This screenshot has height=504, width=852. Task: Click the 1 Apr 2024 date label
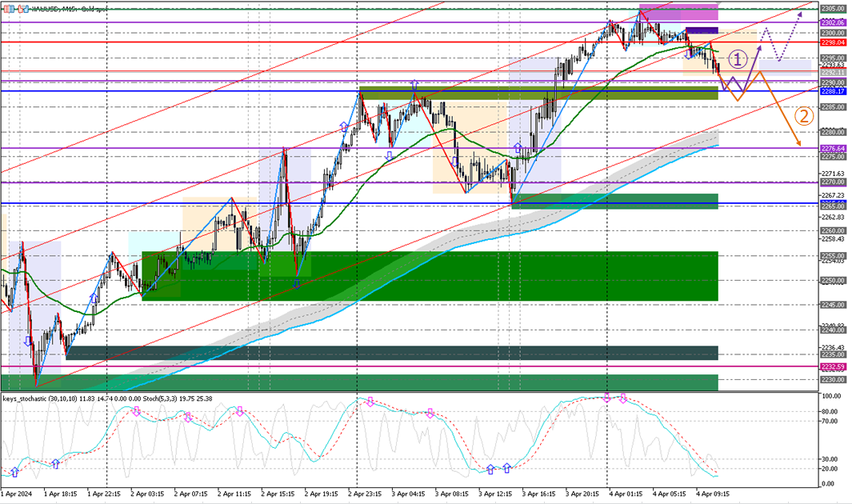pyautogui.click(x=17, y=494)
